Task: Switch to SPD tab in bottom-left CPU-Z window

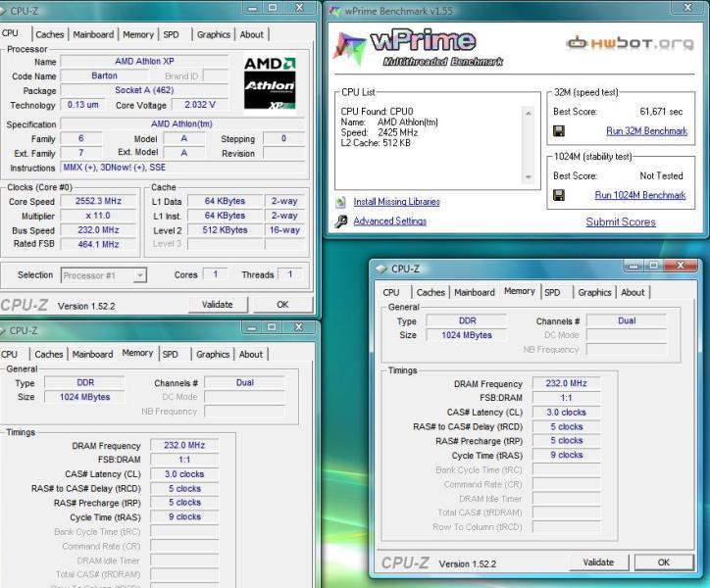Action: pyautogui.click(x=171, y=354)
